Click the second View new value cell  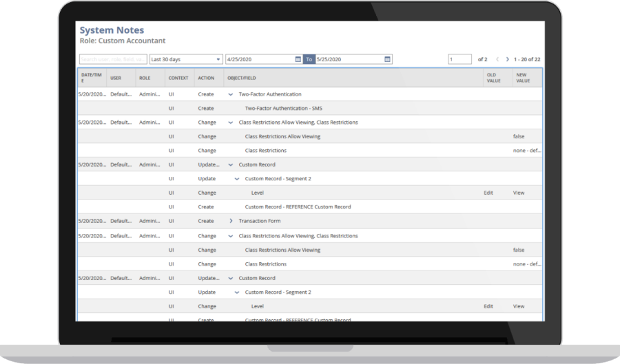[x=519, y=306]
